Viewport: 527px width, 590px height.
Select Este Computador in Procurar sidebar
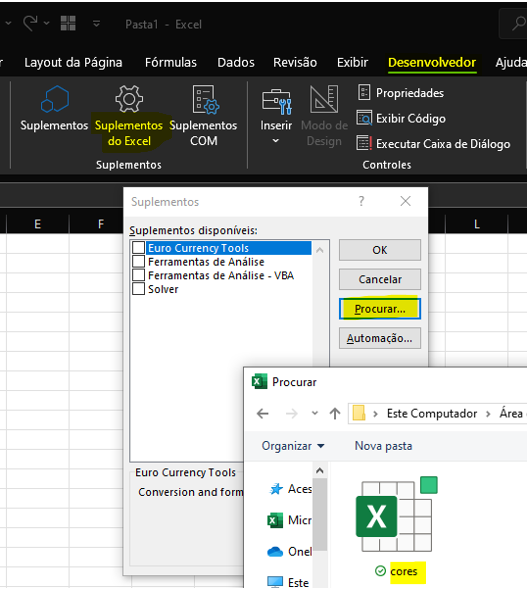click(x=289, y=582)
